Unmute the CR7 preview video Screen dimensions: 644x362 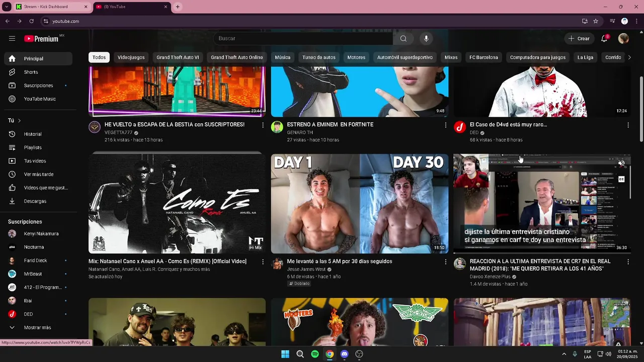pyautogui.click(x=621, y=163)
